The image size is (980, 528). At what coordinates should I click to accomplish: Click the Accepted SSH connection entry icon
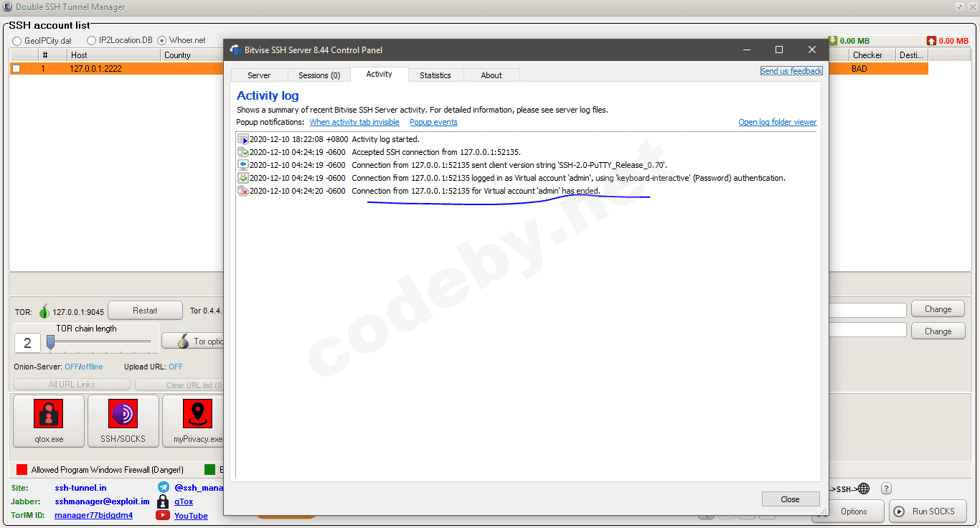(x=243, y=152)
